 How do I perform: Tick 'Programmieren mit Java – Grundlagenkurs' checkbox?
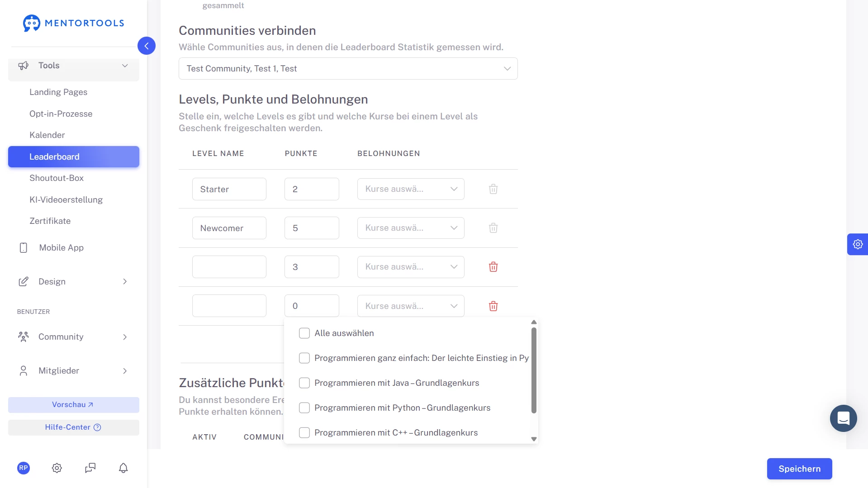(x=304, y=383)
